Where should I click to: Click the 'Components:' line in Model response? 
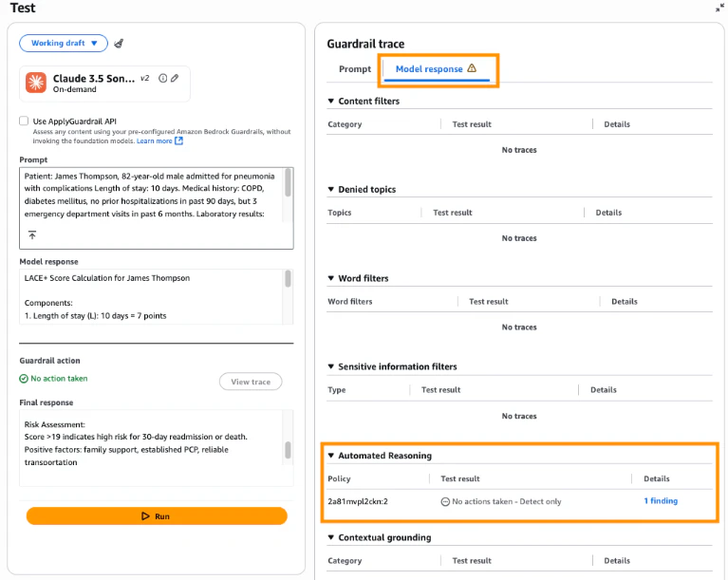coord(48,303)
